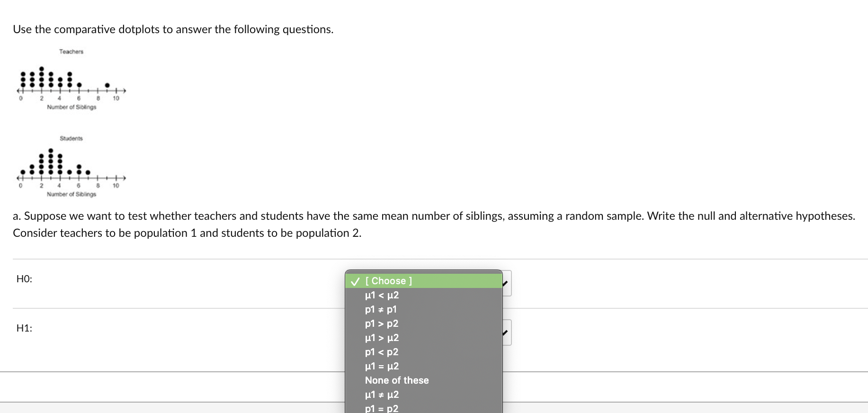868x413 pixels.
Task: Click the checkmark beside the H0 selector
Action: pos(504,283)
